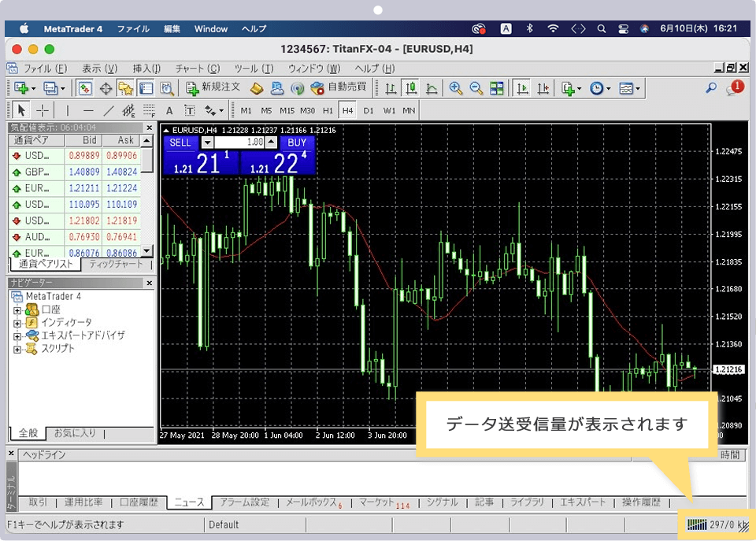The height and width of the screenshot is (541, 756).
Task: Select the text A tool
Action: click(169, 110)
